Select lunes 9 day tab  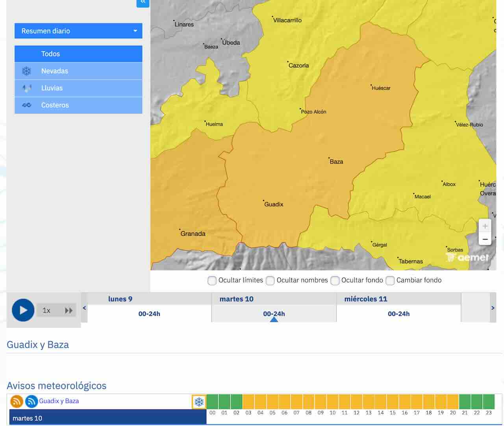[x=120, y=299]
